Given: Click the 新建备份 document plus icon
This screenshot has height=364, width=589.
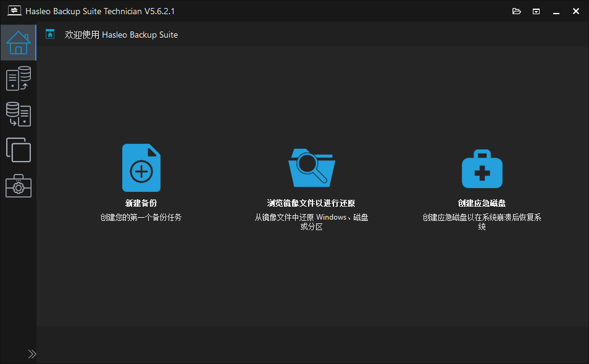Looking at the screenshot, I should pyautogui.click(x=141, y=167).
